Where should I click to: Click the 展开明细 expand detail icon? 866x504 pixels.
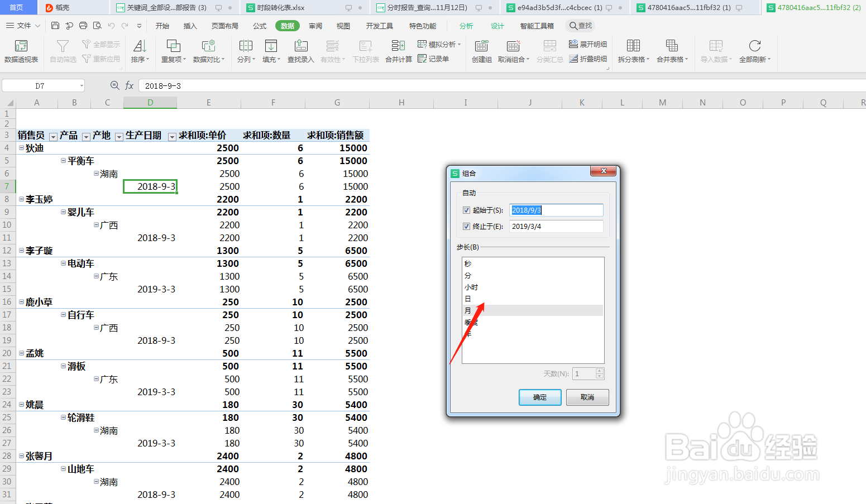(573, 44)
